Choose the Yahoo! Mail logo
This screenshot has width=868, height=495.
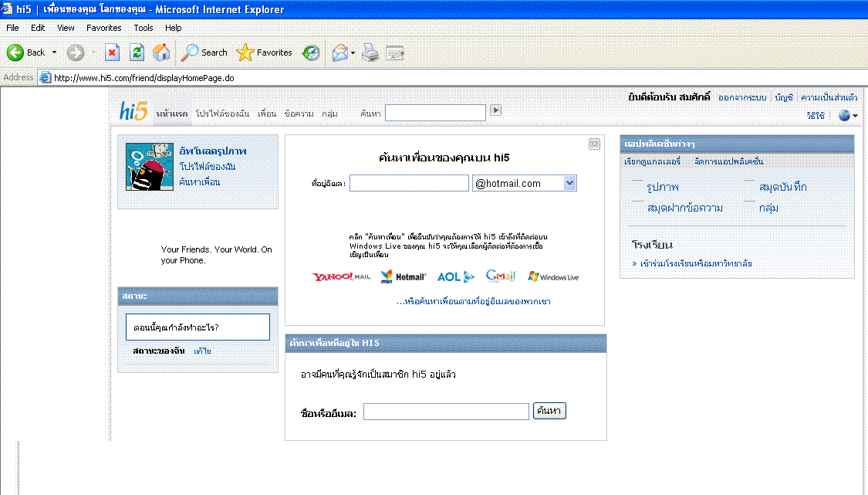pos(341,276)
